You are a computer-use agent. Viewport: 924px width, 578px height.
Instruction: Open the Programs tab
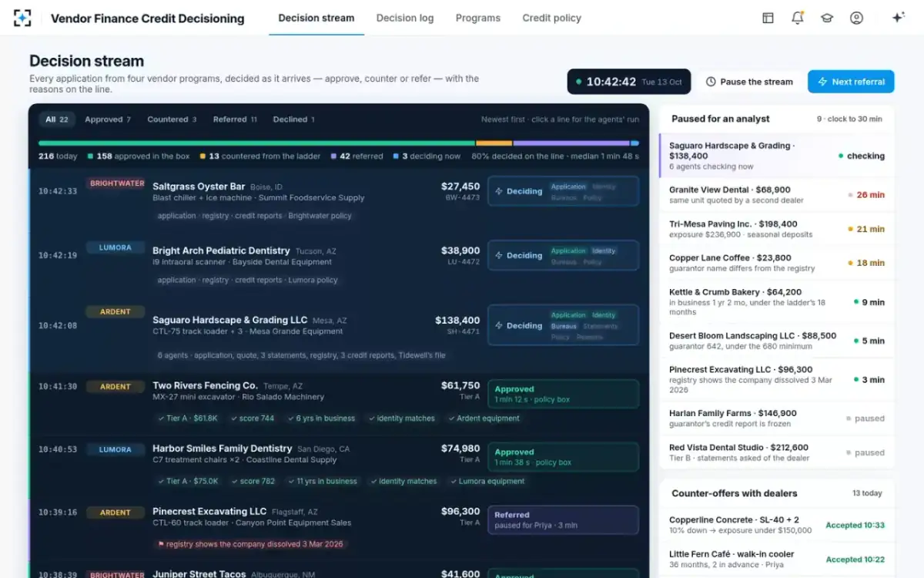[x=477, y=18]
